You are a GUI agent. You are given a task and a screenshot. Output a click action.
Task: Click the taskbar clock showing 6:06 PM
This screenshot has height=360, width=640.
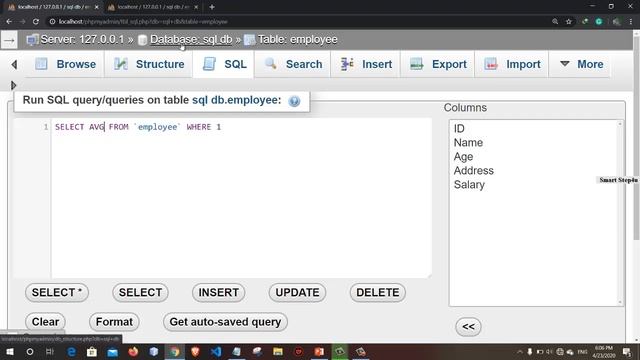pos(604,352)
